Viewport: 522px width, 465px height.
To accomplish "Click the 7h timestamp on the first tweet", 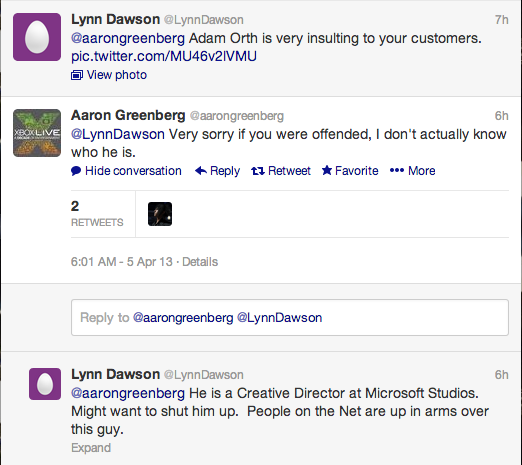I will tap(501, 20).
